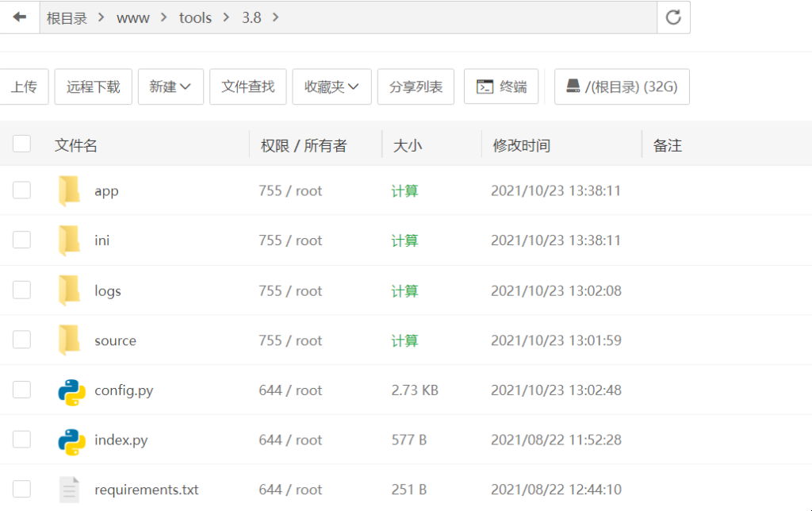Navigate to www in the breadcrumb
812x511 pixels.
tap(132, 17)
